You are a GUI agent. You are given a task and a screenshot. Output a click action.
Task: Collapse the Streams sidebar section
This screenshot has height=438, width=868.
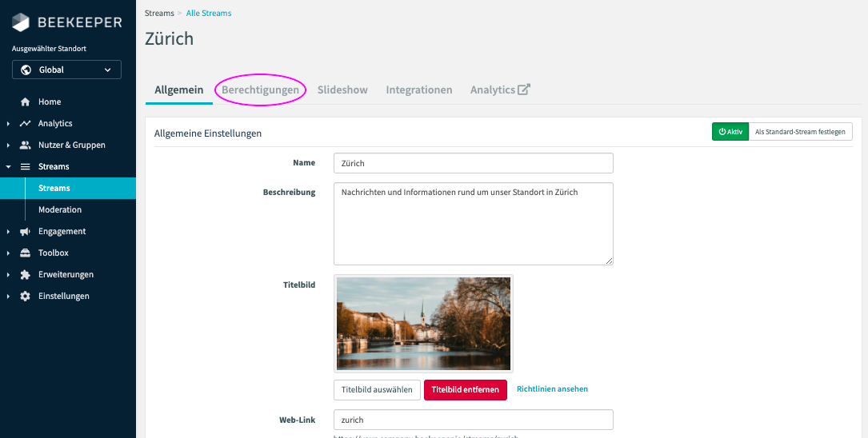(x=8, y=167)
